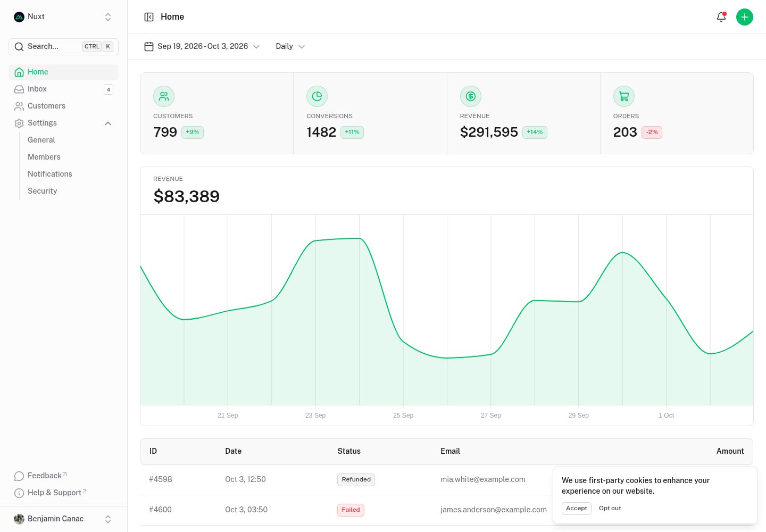Click the green plus add button
The image size is (766, 532).
[745, 17]
